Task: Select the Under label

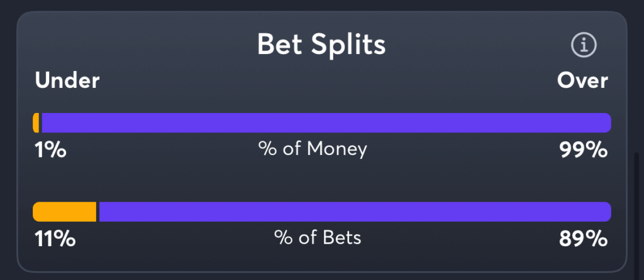Action: tap(67, 81)
